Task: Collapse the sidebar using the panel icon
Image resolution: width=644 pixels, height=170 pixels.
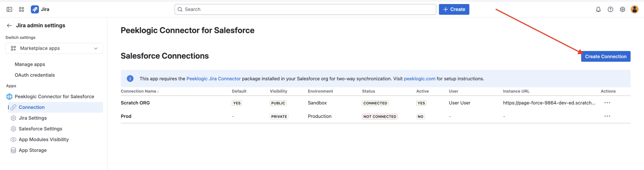Action: pos(9,9)
